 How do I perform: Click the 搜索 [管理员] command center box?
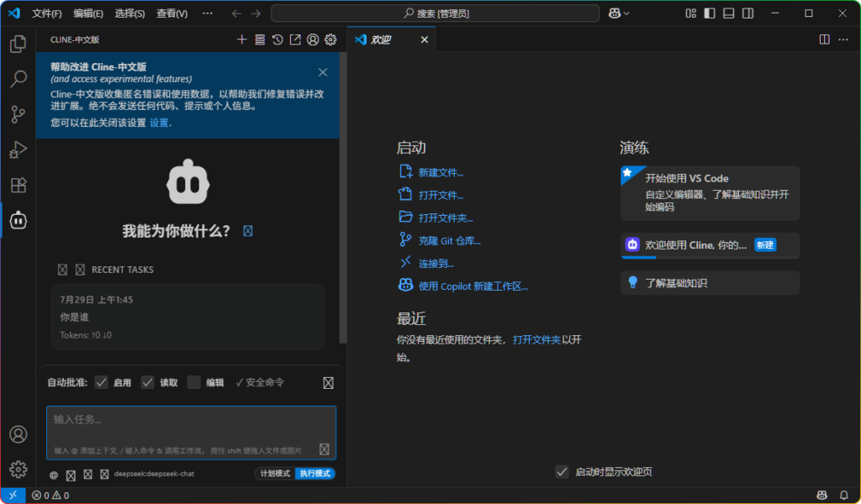[435, 13]
